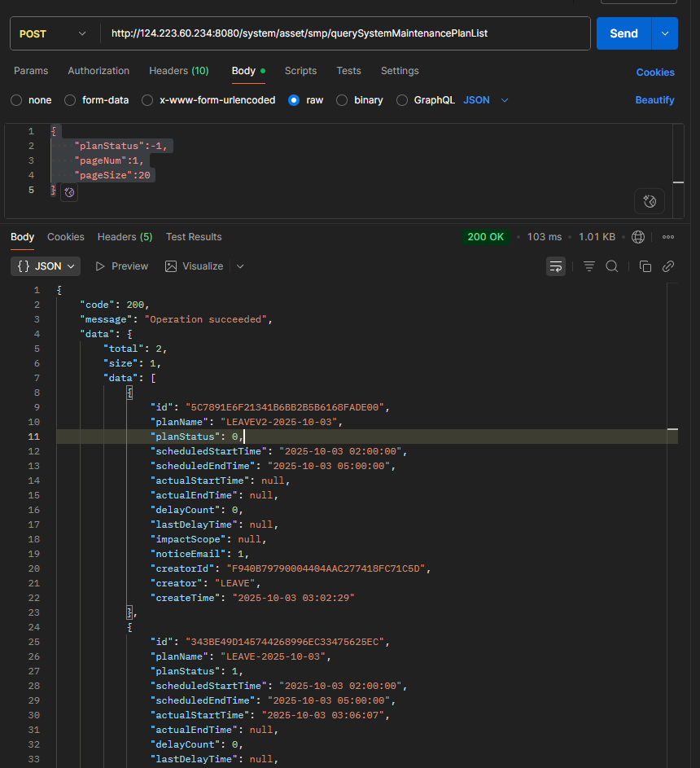Copy response body to clipboard

point(645,266)
